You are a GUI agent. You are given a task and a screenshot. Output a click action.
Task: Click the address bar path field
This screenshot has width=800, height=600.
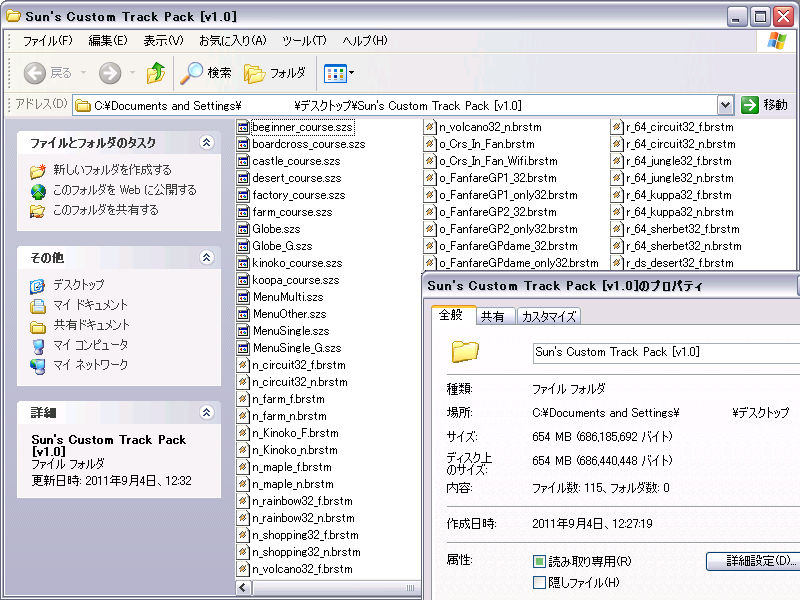pos(395,106)
